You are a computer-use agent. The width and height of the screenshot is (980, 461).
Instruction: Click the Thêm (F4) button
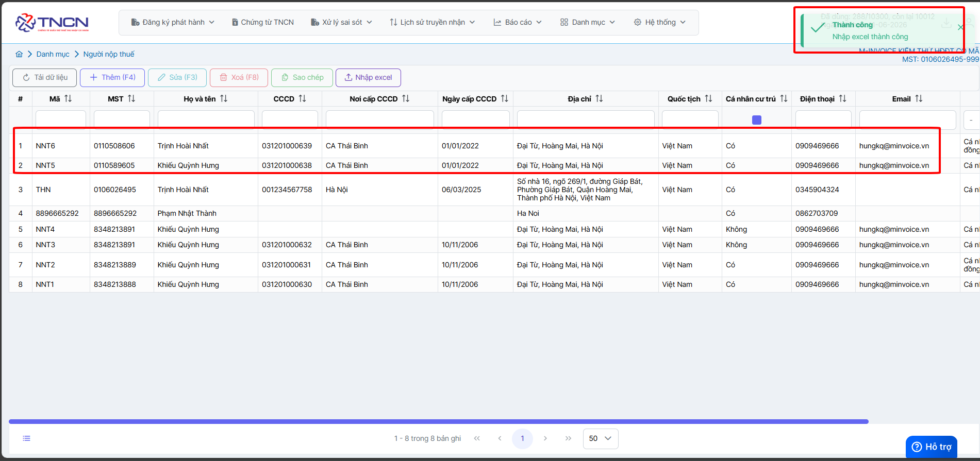[x=112, y=77]
